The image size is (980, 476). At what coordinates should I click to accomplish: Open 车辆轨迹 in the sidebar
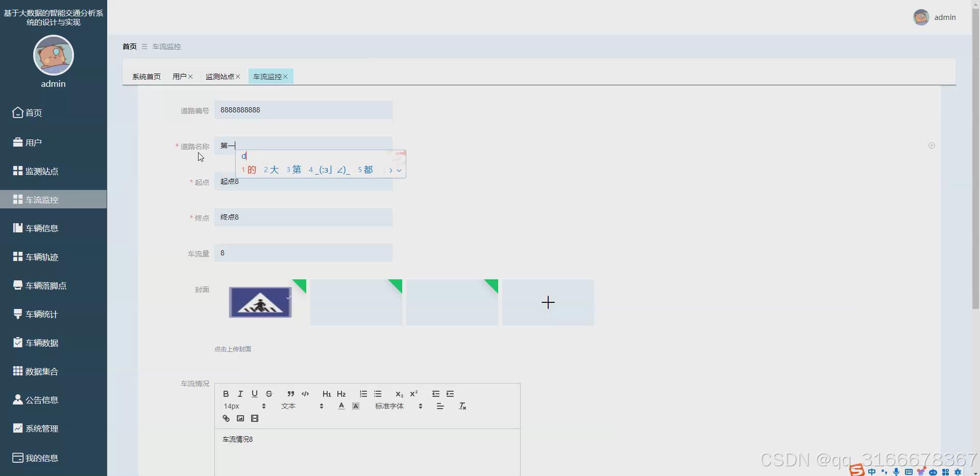pos(54,257)
